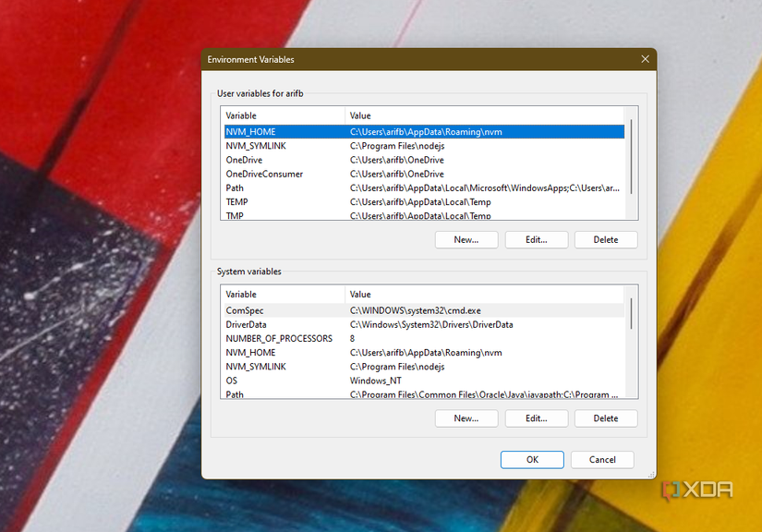Click Delete under System variables
Viewport: 762px width, 532px height.
click(x=606, y=418)
